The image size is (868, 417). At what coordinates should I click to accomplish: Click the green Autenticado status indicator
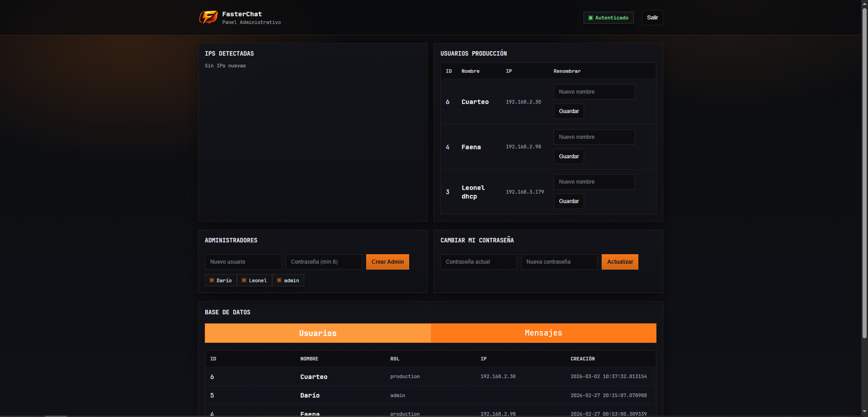[x=608, y=18]
